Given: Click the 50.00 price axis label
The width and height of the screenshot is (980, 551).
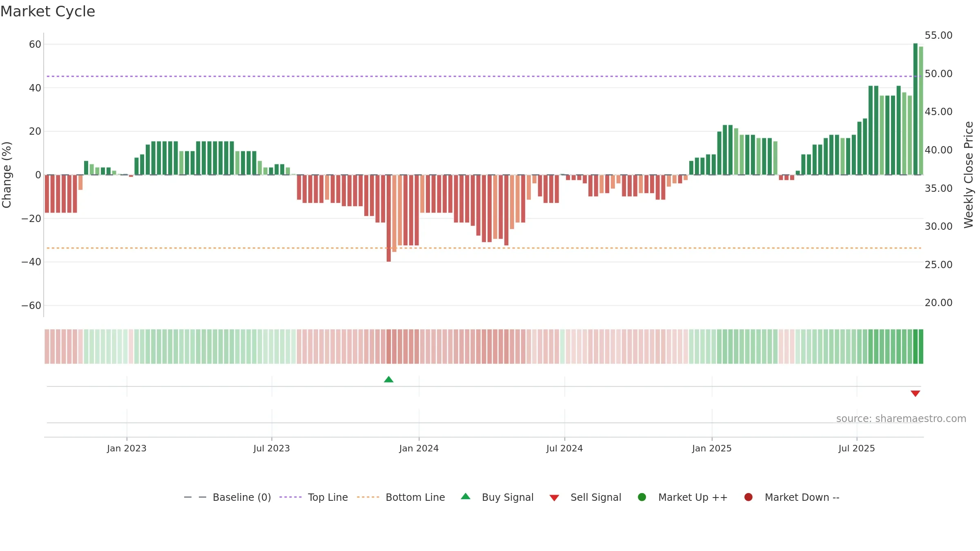Looking at the screenshot, I should pyautogui.click(x=938, y=74).
